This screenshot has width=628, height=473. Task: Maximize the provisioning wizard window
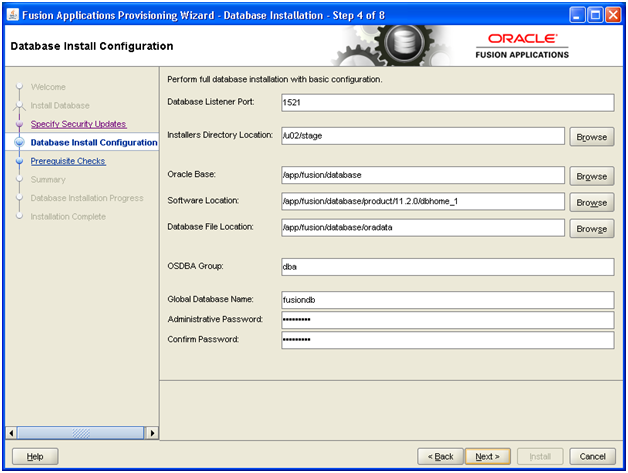595,15
